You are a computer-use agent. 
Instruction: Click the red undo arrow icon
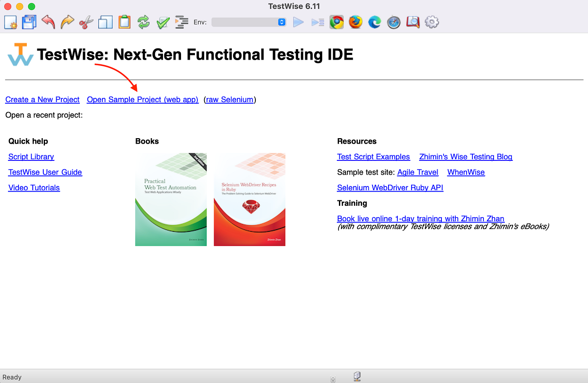click(48, 22)
